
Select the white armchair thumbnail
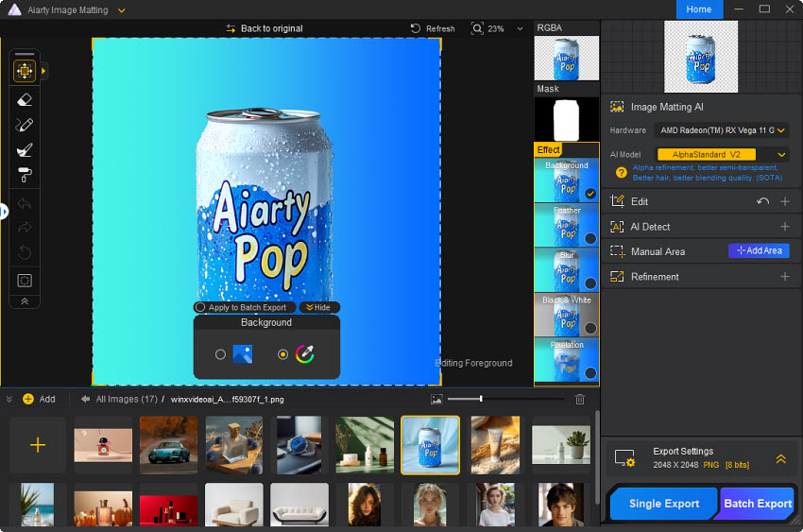(x=234, y=505)
